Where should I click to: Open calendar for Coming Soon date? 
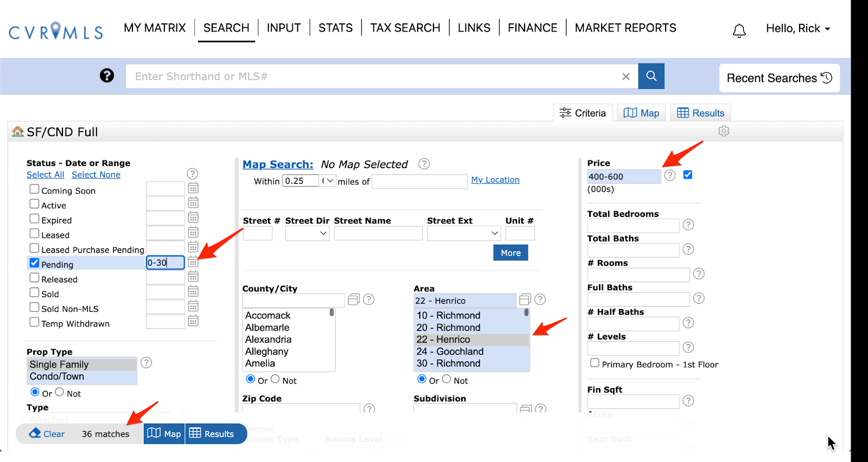193,188
